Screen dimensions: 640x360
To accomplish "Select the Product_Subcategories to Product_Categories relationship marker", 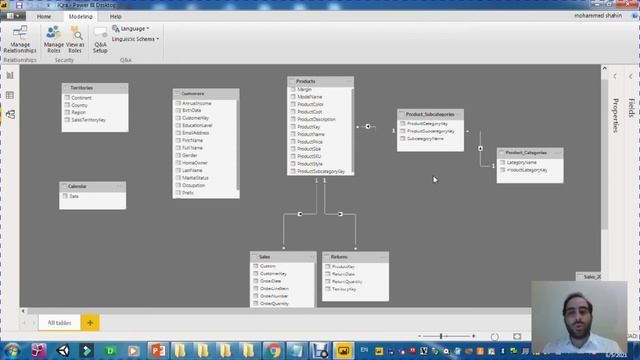I will [x=480, y=149].
